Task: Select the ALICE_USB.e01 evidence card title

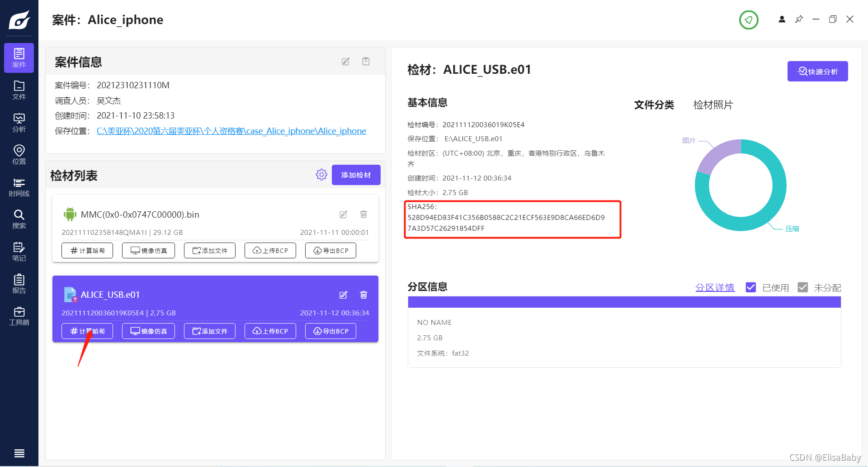Action: pos(110,295)
